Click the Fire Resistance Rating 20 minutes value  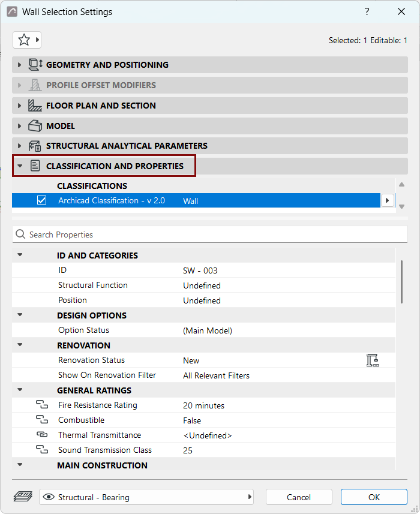coord(203,405)
